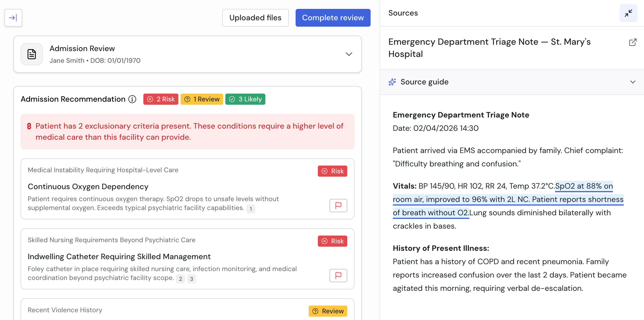This screenshot has width=644, height=320.
Task: Expand the Source guide section
Action: [x=633, y=82]
